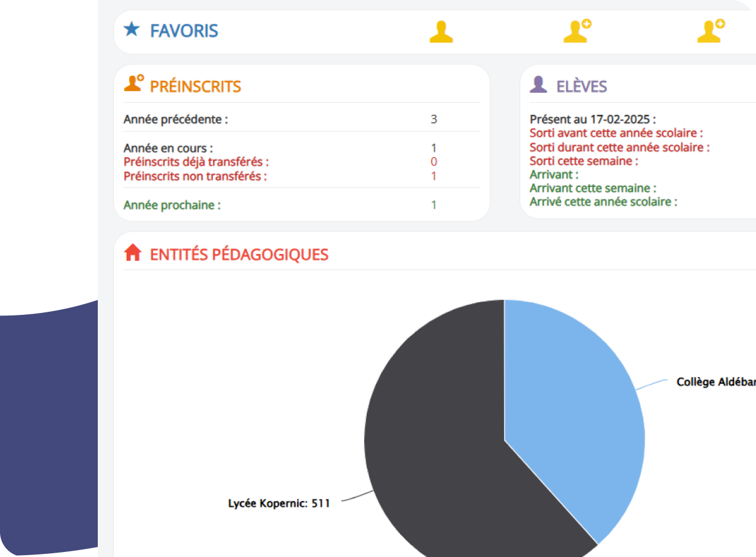This screenshot has height=557, width=756.
Task: Click the red value 0 for déjà transférés
Action: pos(434,162)
